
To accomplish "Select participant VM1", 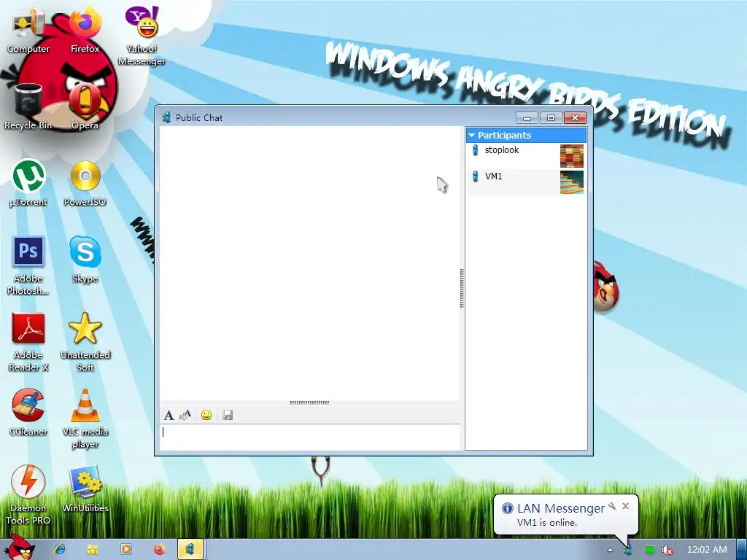I will 526,182.
